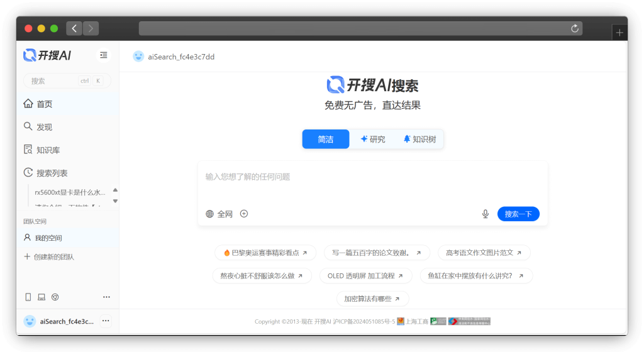This screenshot has height=352, width=644.
Task: Click the browser extension icon in sidebar
Action: pyautogui.click(x=55, y=297)
